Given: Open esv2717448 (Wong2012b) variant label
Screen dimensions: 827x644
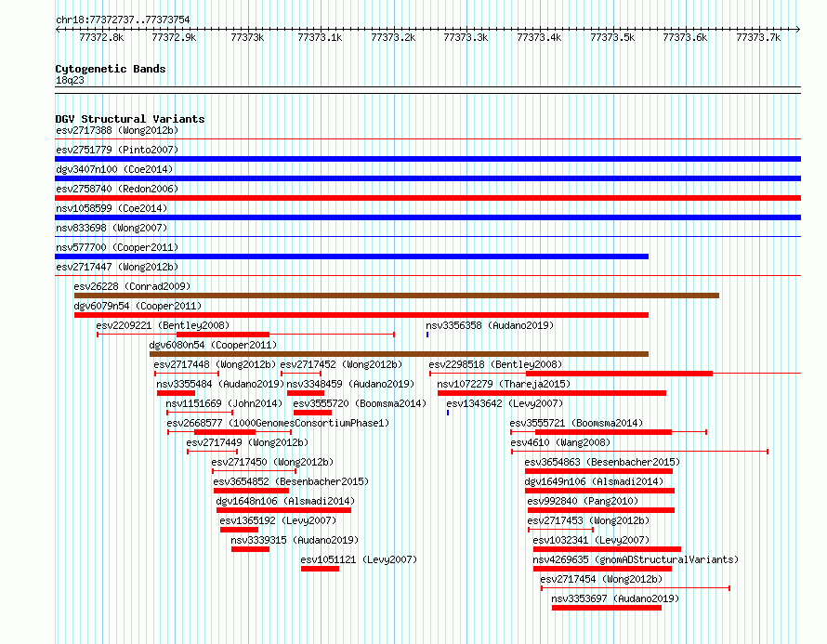Looking at the screenshot, I should click(x=215, y=364).
